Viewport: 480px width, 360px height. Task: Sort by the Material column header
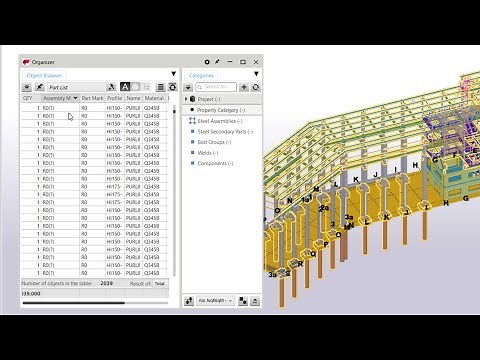tap(154, 98)
